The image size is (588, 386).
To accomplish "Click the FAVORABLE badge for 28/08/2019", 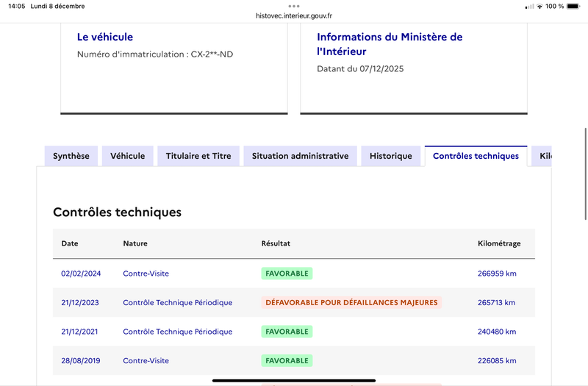I will [287, 360].
